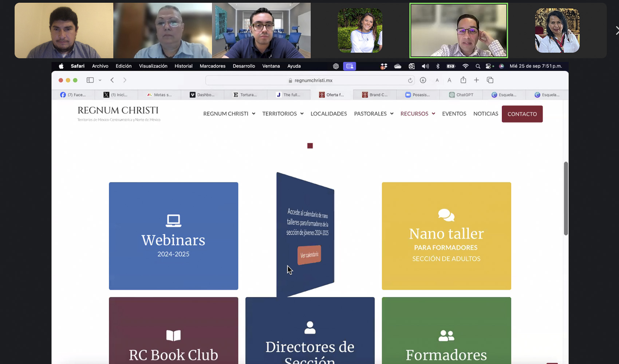Viewport: 619px width, 364px height.
Task: Switch to the X Inicio tab
Action: (116, 95)
